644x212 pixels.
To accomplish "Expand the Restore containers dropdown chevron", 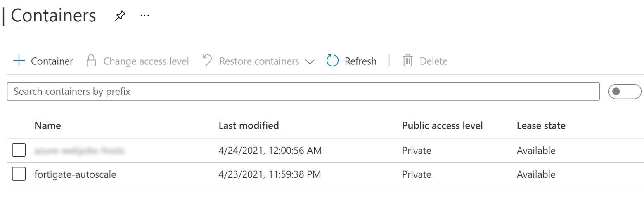I will 310,62.
